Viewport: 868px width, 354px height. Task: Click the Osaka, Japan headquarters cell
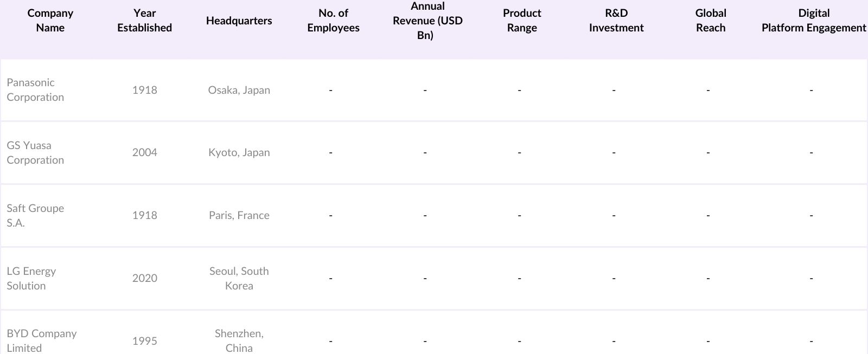[x=239, y=90]
